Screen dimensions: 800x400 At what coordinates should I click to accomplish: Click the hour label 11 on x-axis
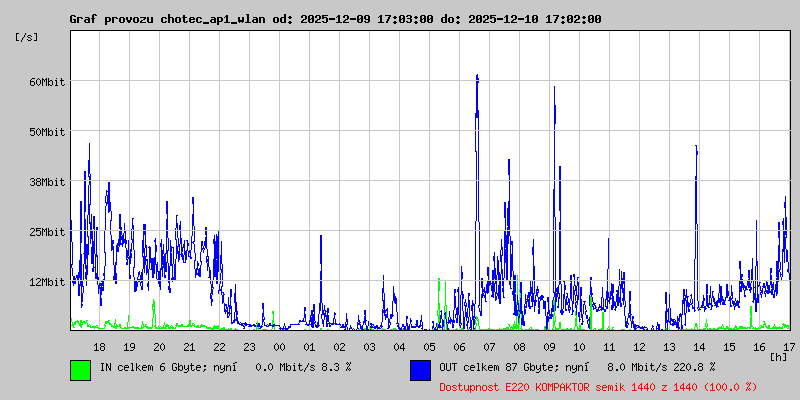609,347
